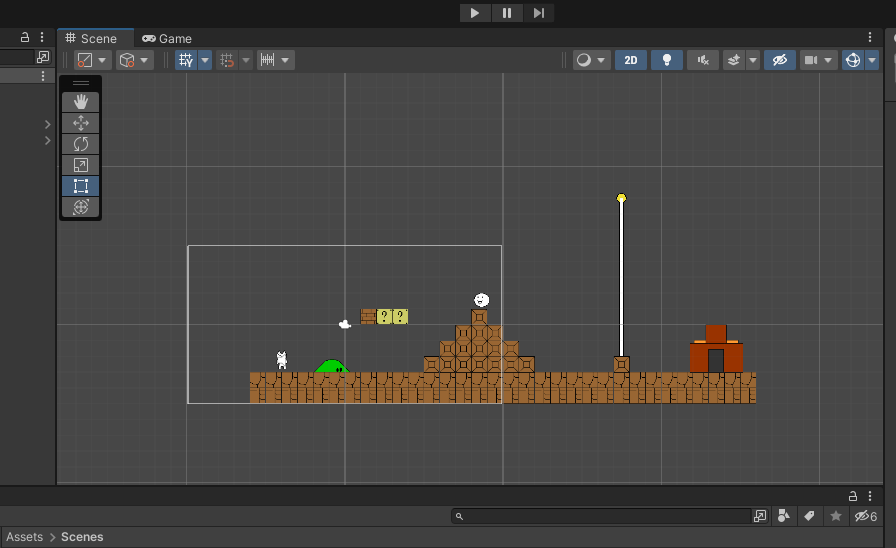
Task: Select the Hand view tool
Action: (81, 102)
